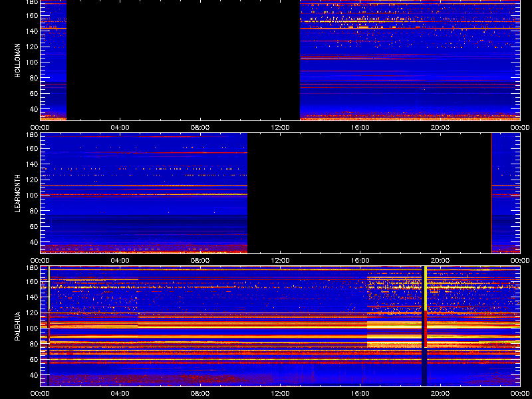The height and width of the screenshot is (399, 532).
Task: Click the 08:00 time label below Holloman panel
Action: pyautogui.click(x=200, y=128)
